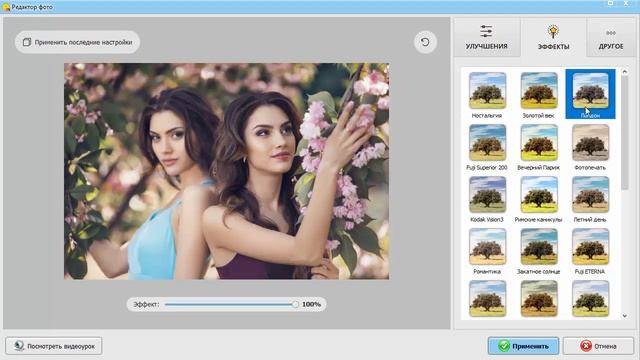Click the photo preview image
The height and width of the screenshot is (360, 640).
click(x=227, y=171)
